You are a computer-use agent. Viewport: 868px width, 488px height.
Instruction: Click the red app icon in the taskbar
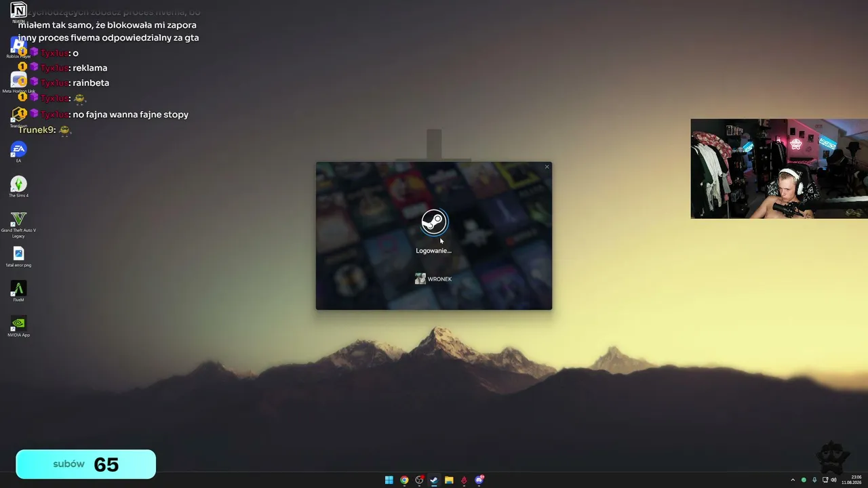click(464, 481)
